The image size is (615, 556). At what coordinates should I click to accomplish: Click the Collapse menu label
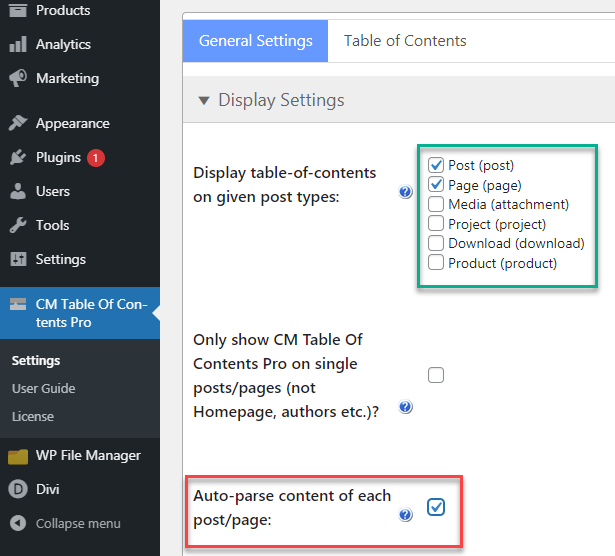[78, 523]
